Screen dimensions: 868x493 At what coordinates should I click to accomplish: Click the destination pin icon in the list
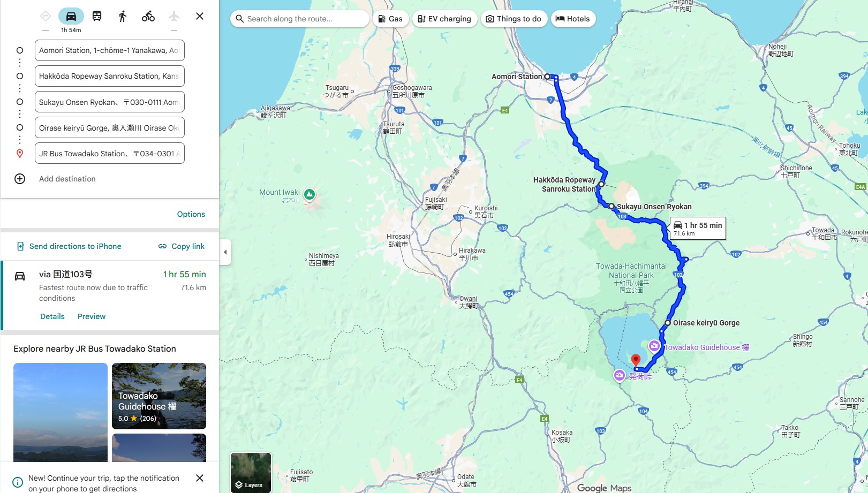pos(20,154)
